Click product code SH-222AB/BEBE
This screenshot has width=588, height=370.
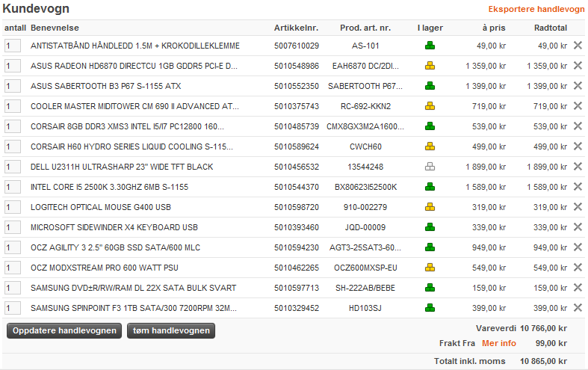click(365, 288)
